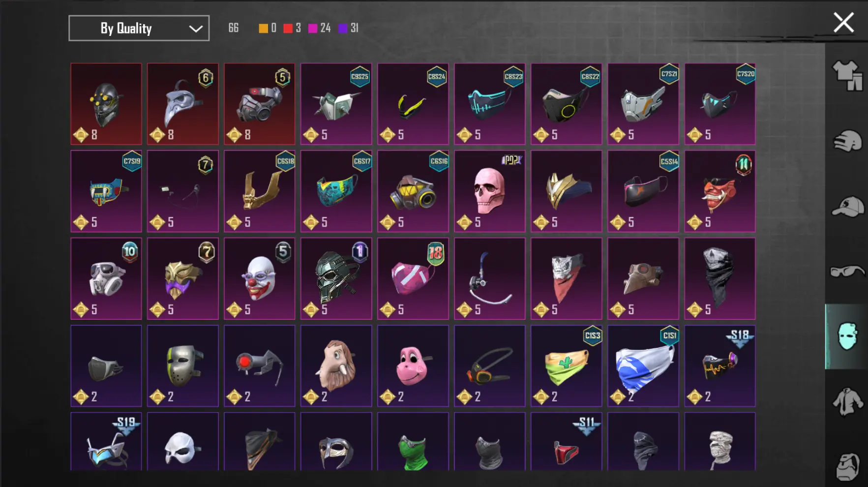
Task: Select the face mask category icon
Action: point(847,336)
